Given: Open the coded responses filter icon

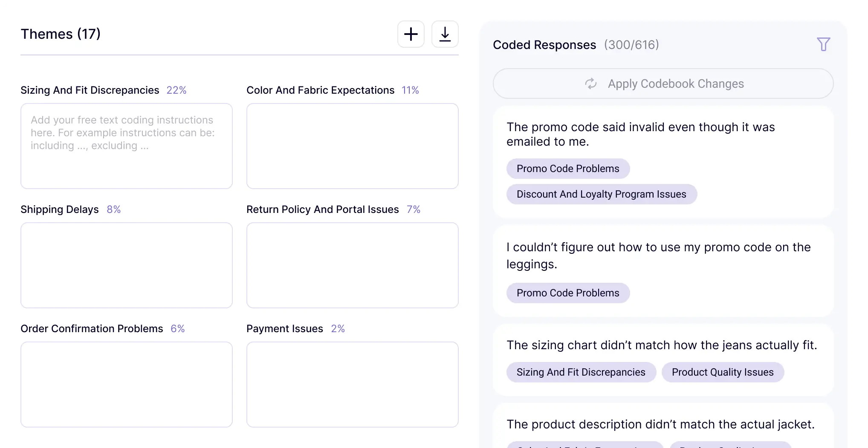Looking at the screenshot, I should 823,44.
